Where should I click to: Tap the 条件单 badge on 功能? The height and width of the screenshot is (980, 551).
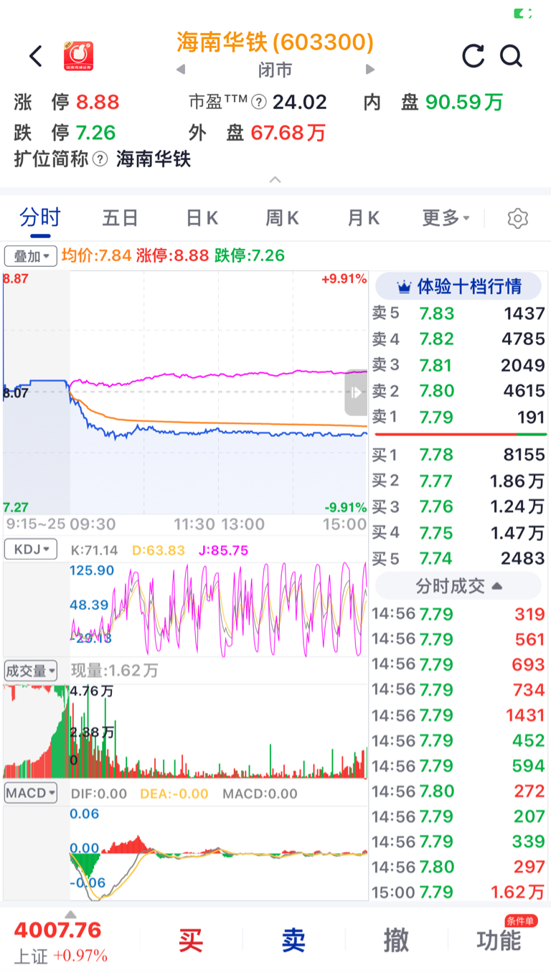[520, 920]
